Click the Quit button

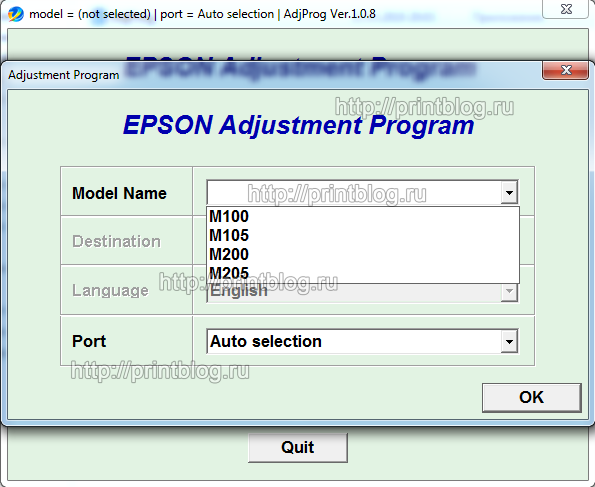coord(298,448)
